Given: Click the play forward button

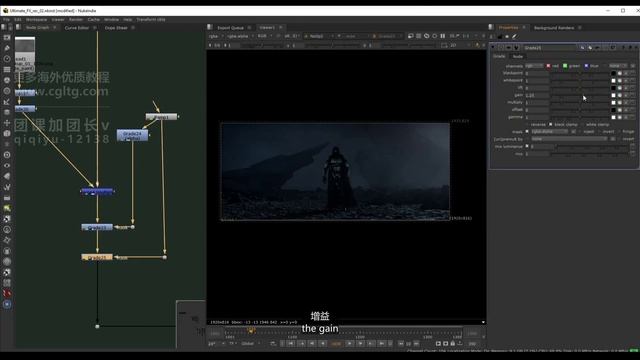Looking at the screenshot, I should (349, 344).
